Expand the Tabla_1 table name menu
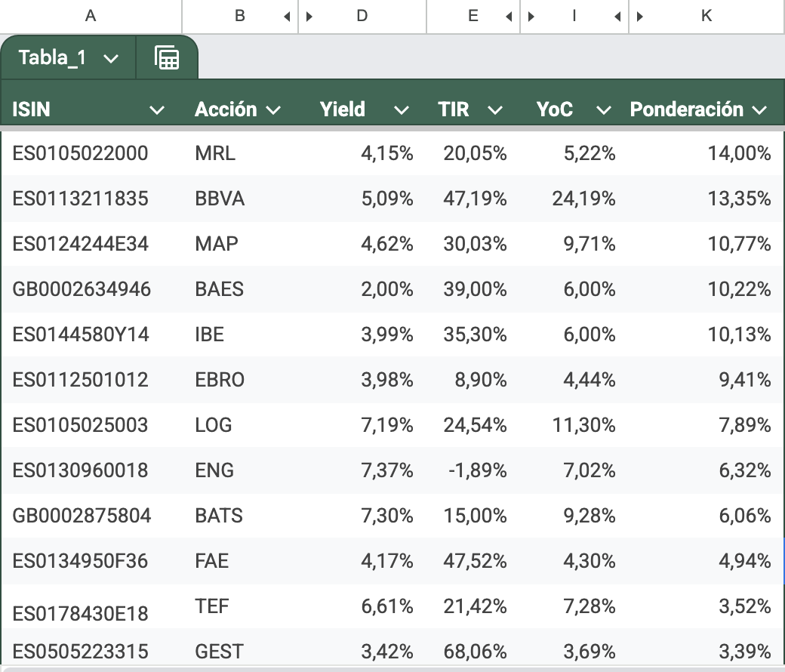 click(111, 59)
